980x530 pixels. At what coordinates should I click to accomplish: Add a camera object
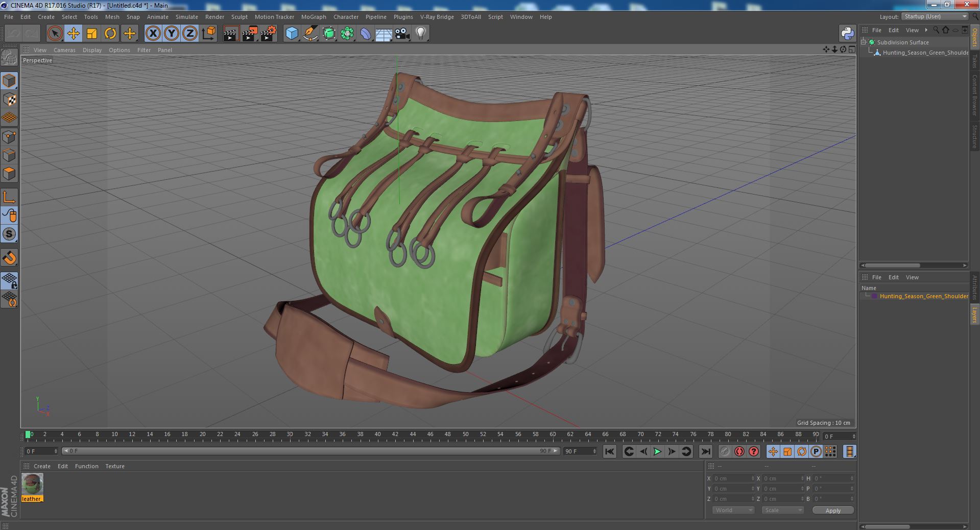pos(402,34)
